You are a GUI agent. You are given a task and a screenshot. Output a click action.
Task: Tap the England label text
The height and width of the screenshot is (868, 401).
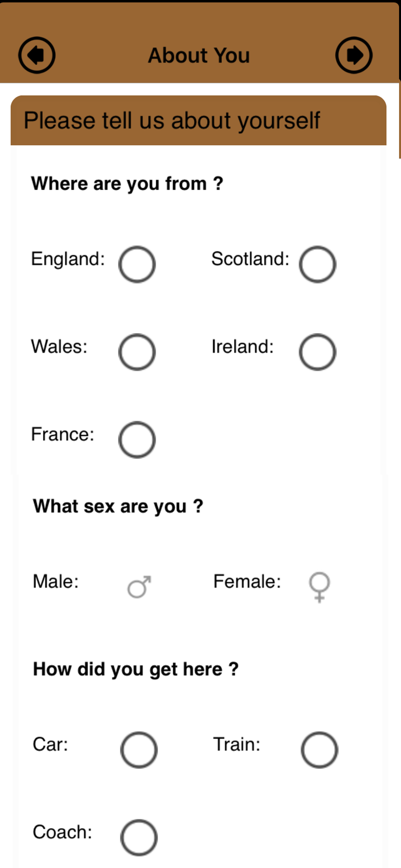68,259
